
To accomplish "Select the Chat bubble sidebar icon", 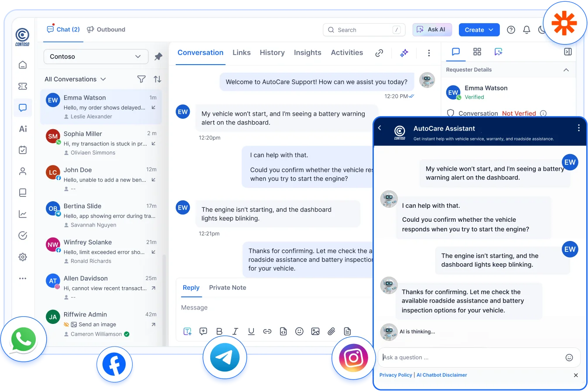I will tap(23, 108).
